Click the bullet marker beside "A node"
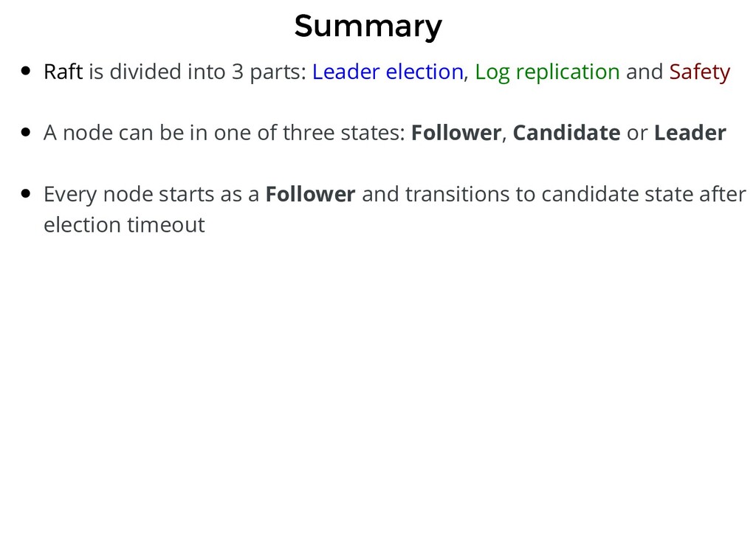Viewport: 756px width, 551px height. point(26,133)
